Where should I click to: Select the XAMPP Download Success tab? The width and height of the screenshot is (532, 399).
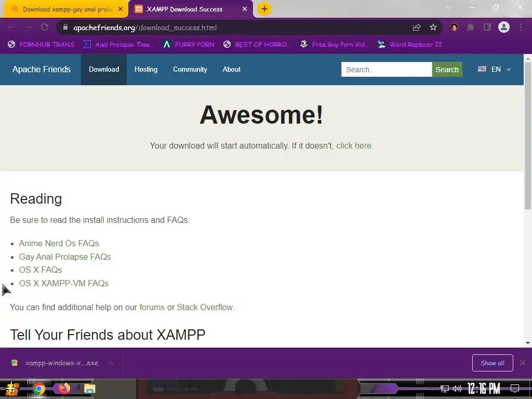190,9
